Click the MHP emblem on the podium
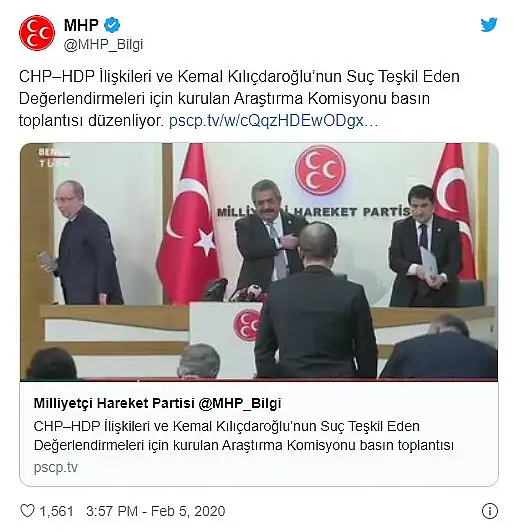This screenshot has width=516, height=532. pos(247,325)
